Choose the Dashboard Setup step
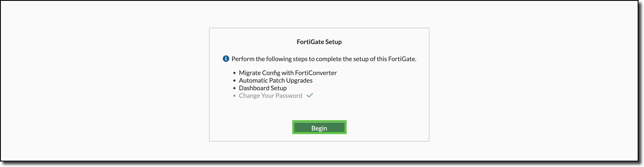 point(263,88)
